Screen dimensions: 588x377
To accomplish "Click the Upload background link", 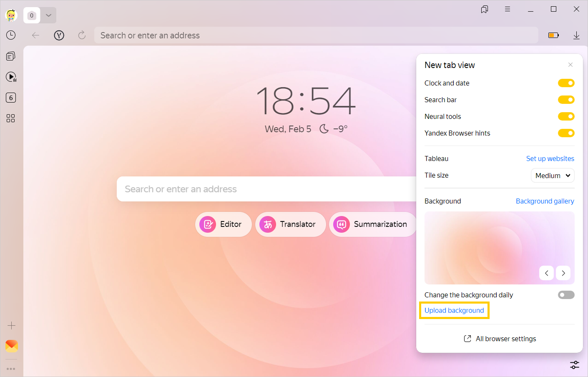I will pyautogui.click(x=454, y=311).
